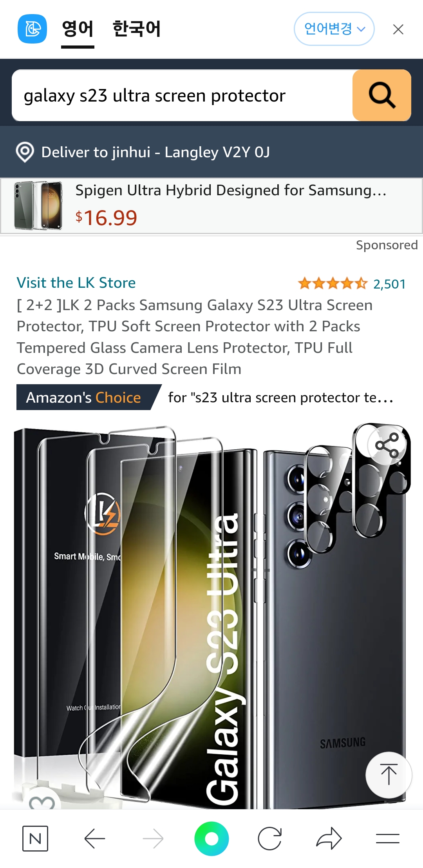
Task: Switch to the 한국어 tab
Action: click(x=136, y=29)
